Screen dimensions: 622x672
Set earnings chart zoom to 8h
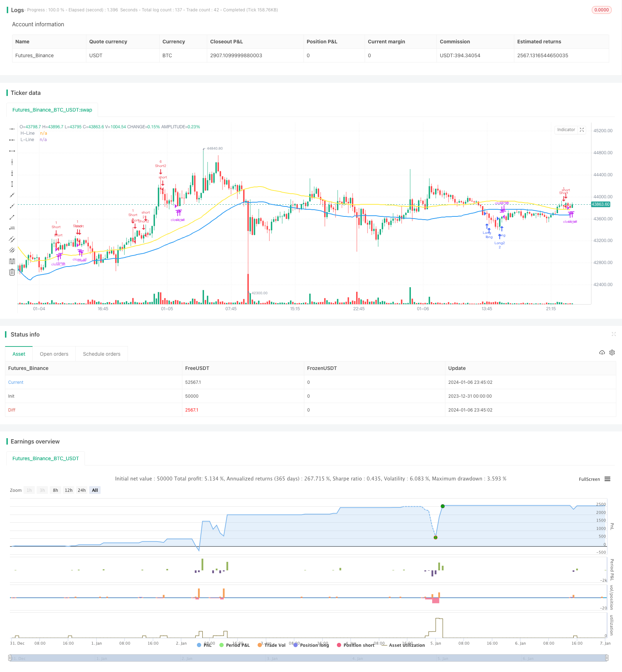click(x=55, y=490)
